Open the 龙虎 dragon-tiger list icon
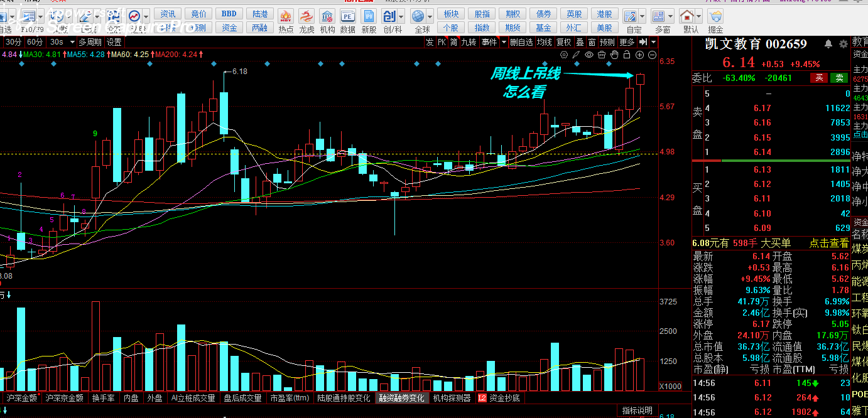Screen dimensions: 868x418 307,16
